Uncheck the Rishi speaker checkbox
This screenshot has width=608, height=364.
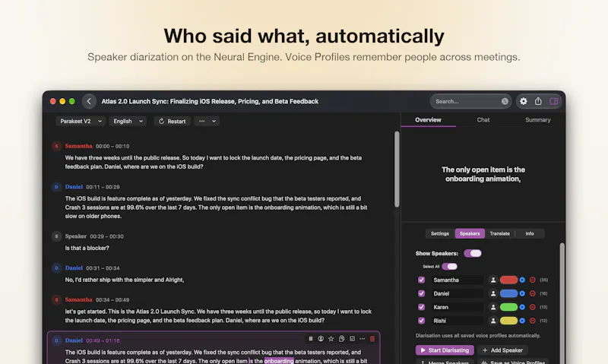coord(422,321)
